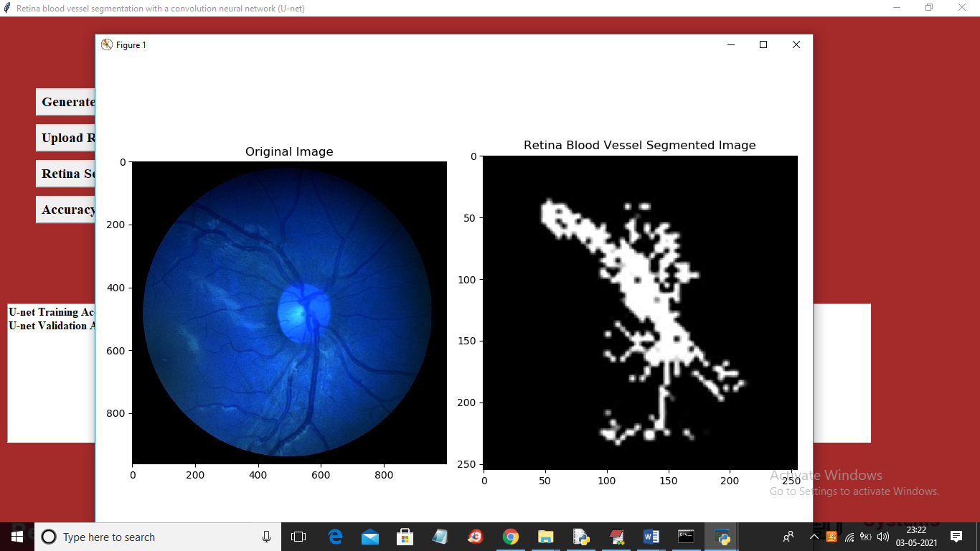Open File Explorer from the taskbar
980x551 pixels.
(546, 537)
